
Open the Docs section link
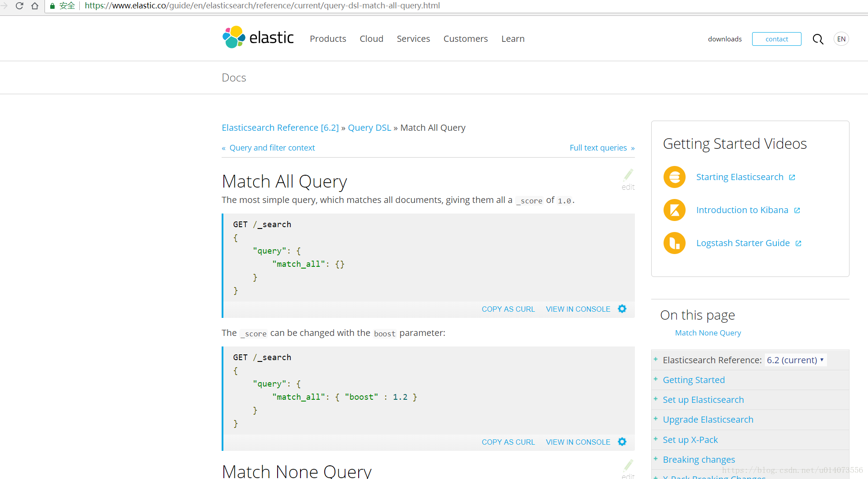click(x=234, y=77)
